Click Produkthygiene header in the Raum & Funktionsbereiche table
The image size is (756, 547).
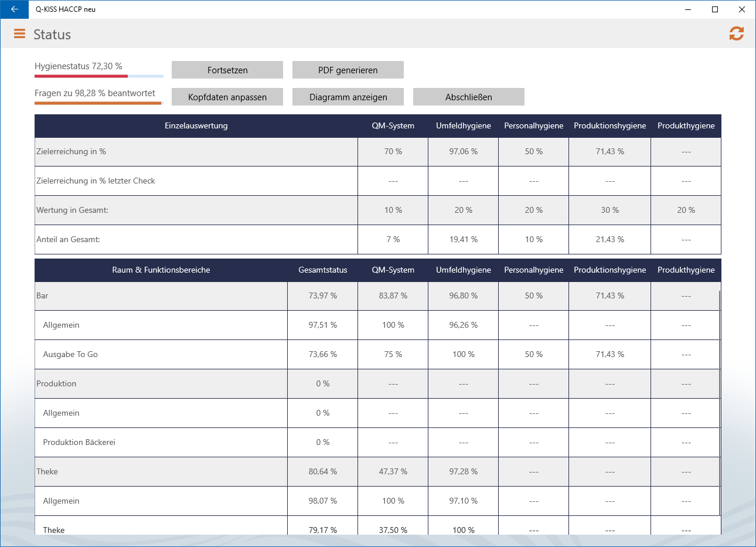686,270
